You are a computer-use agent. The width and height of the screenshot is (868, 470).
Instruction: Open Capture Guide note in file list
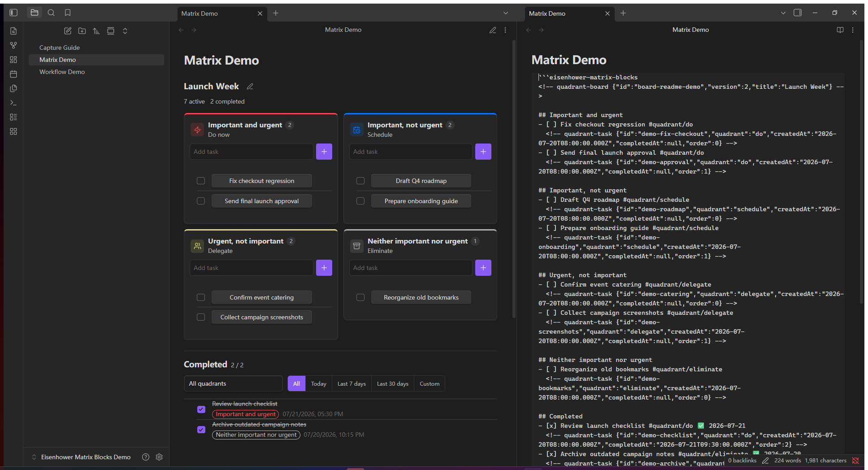96,48
